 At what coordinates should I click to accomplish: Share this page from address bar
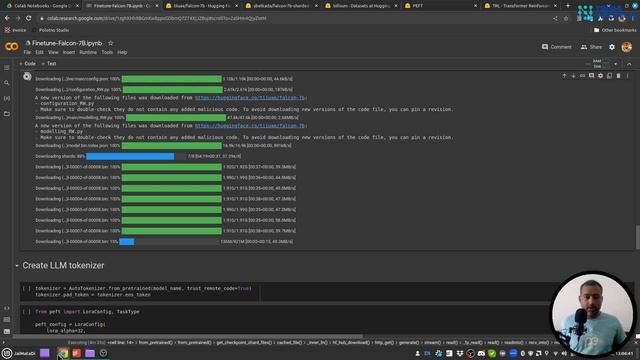pyautogui.click(x=555, y=18)
